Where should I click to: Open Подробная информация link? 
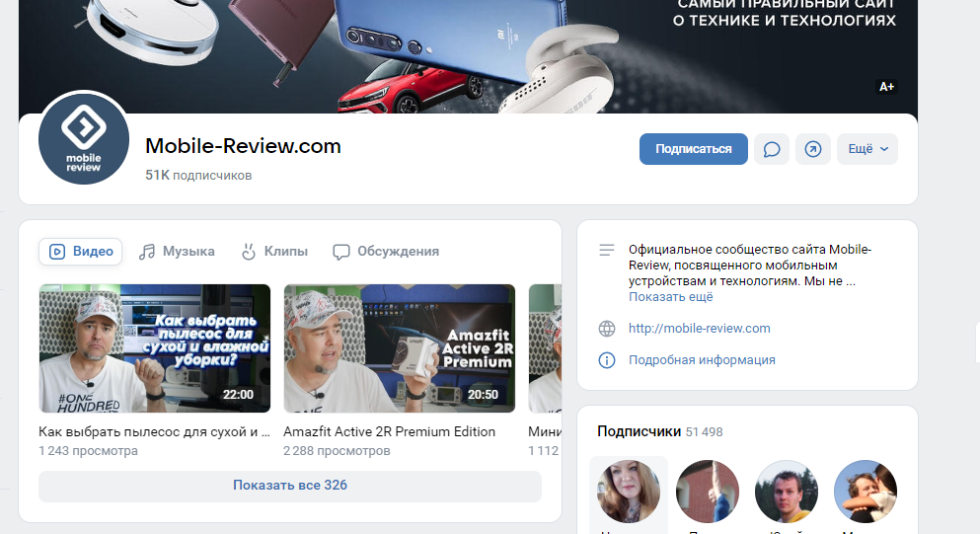pyautogui.click(x=702, y=360)
